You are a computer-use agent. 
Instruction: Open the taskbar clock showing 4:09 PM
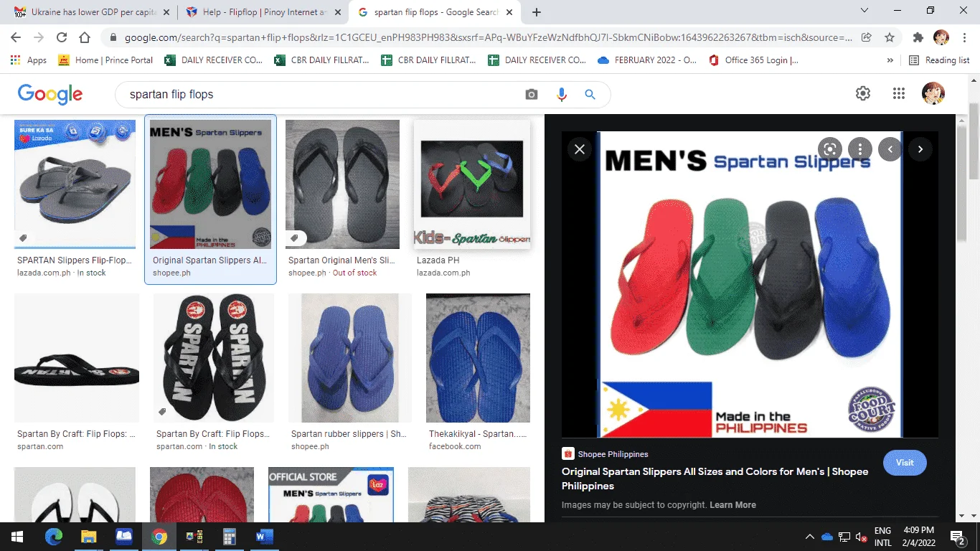click(918, 537)
